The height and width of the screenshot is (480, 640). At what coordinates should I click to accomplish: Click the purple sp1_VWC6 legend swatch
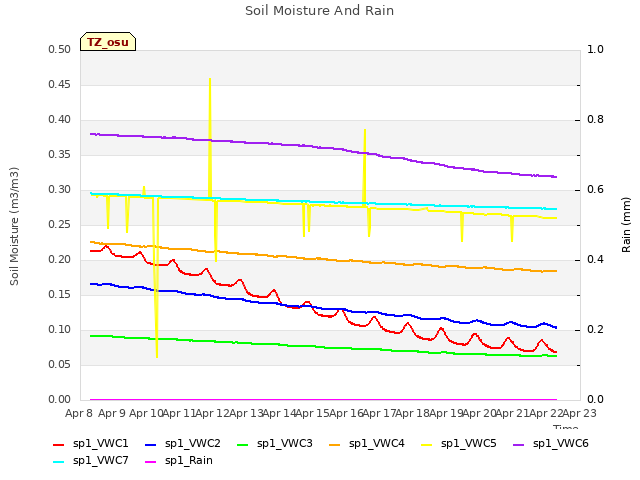[x=519, y=445]
